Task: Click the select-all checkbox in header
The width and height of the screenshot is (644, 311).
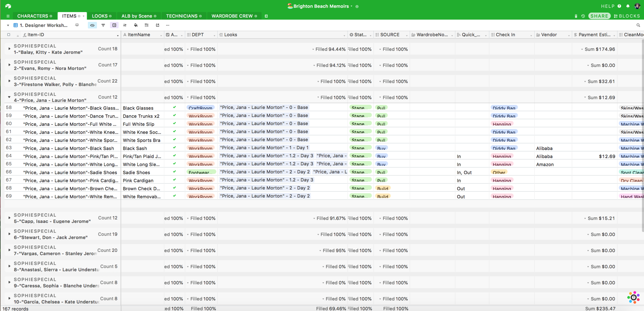Action: (x=9, y=34)
